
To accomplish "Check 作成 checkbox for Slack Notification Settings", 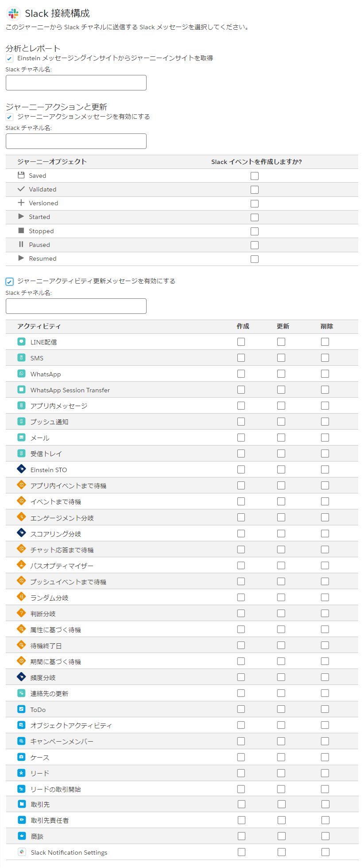I will (241, 852).
